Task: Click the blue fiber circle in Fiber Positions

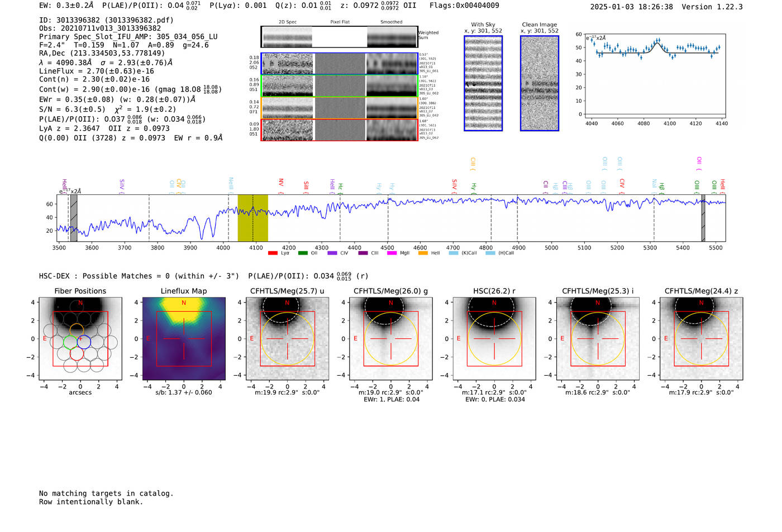Action: tap(84, 341)
